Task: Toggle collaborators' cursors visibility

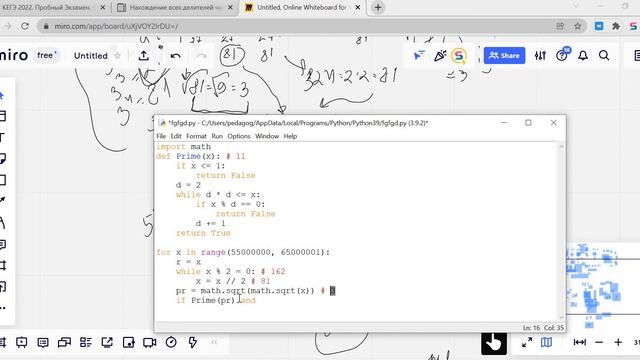Action: point(419,56)
